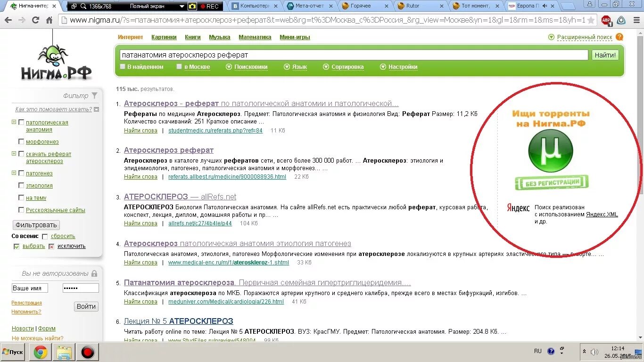644x362 pixels.
Task: Check the 'в Москве' checkbox
Action: (179, 66)
